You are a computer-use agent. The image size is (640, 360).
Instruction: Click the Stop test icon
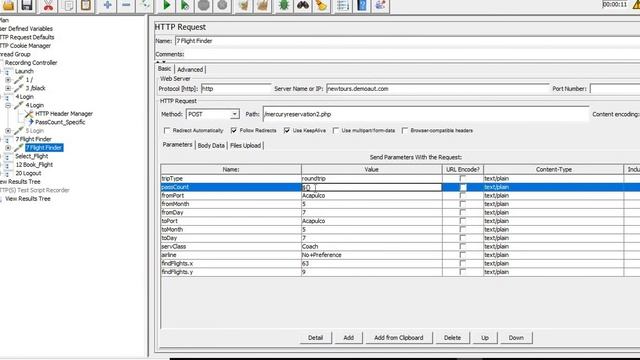click(203, 5)
